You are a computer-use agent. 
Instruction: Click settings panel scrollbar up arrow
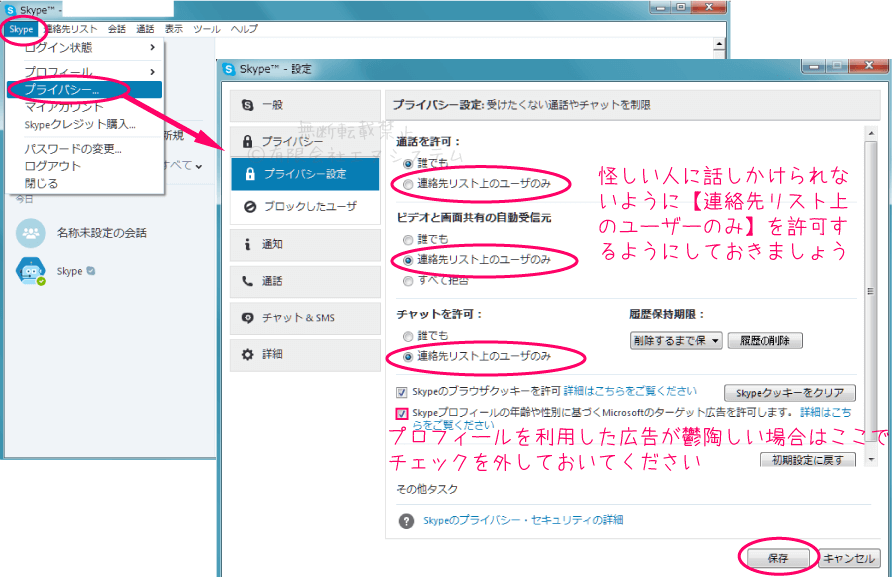(871, 133)
